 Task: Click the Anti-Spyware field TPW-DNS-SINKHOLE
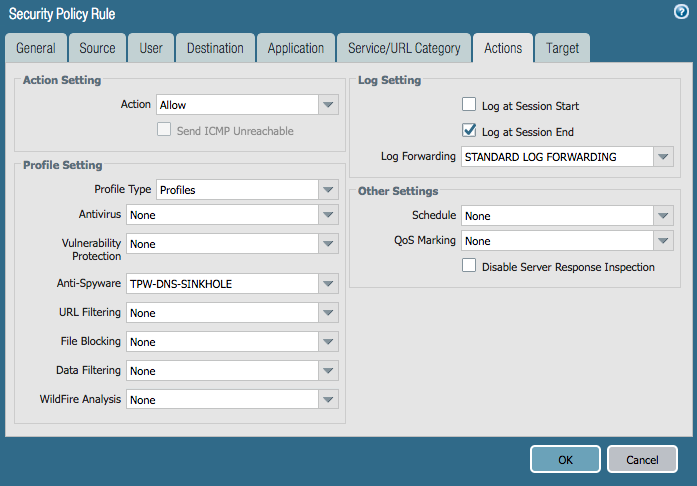click(x=222, y=283)
